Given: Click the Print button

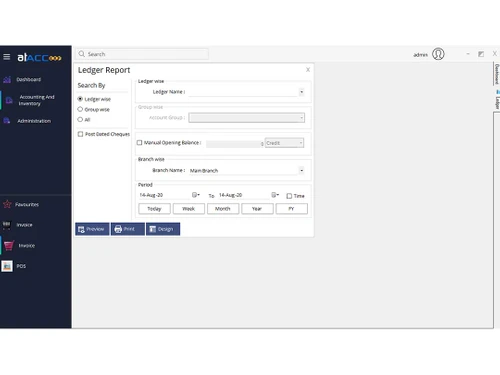Looking at the screenshot, I should [x=128, y=229].
